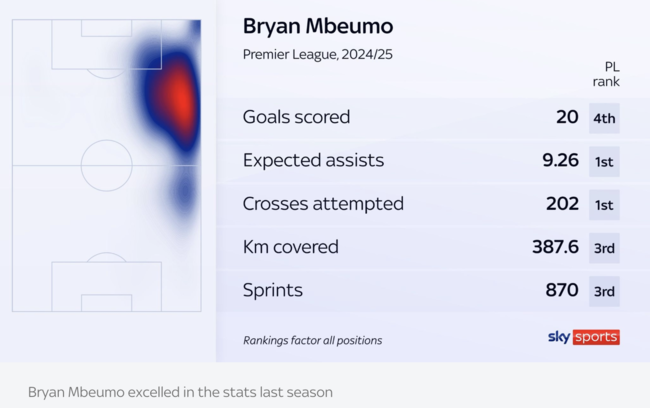Click the centre circle of the pitch
The width and height of the screenshot is (650, 408).
(x=107, y=165)
